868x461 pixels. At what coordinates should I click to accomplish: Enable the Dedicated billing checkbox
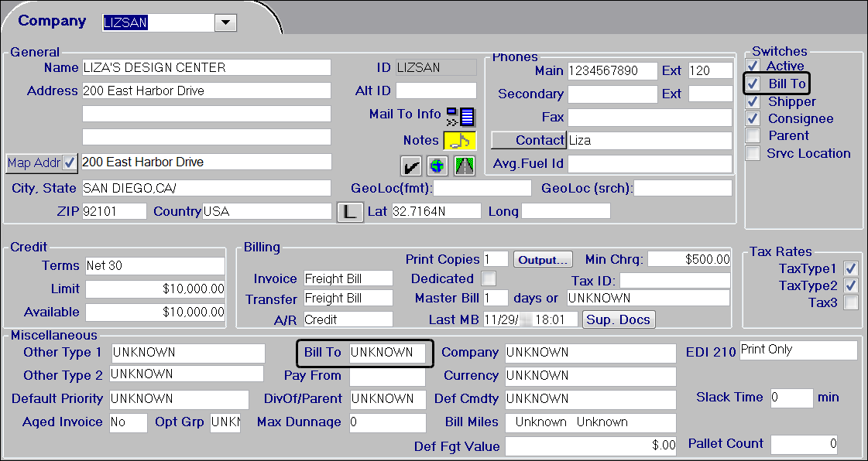489,278
